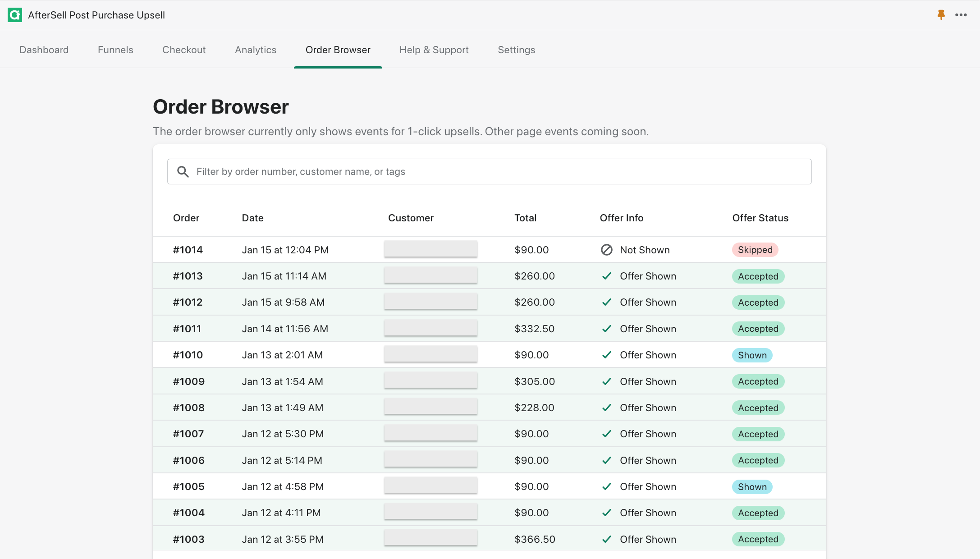Go to the Analytics tab

256,50
